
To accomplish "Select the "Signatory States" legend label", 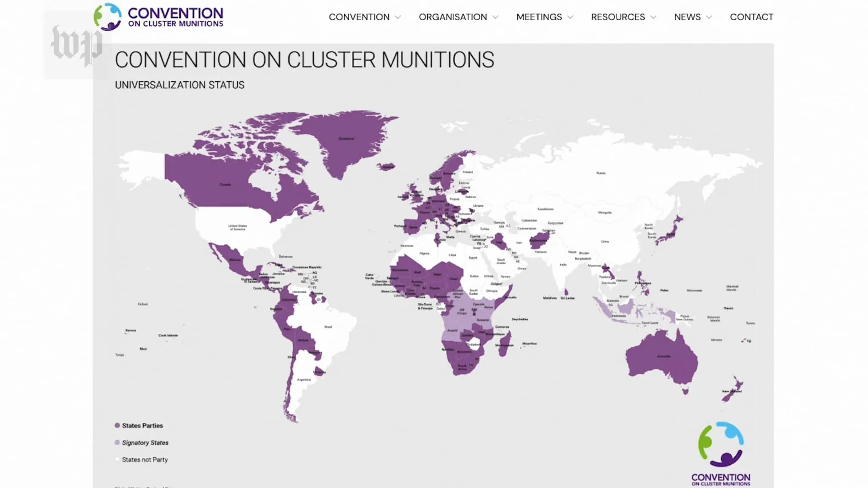I will point(145,443).
